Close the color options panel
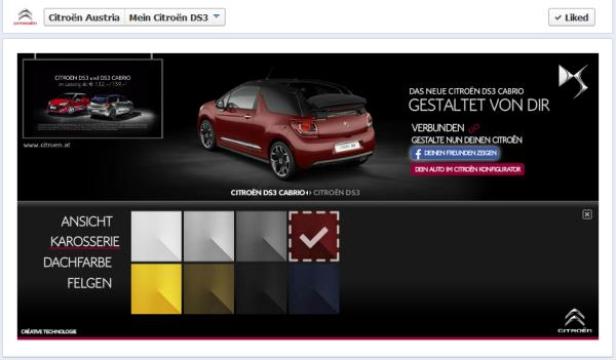The height and width of the screenshot is (360, 616). 587,214
